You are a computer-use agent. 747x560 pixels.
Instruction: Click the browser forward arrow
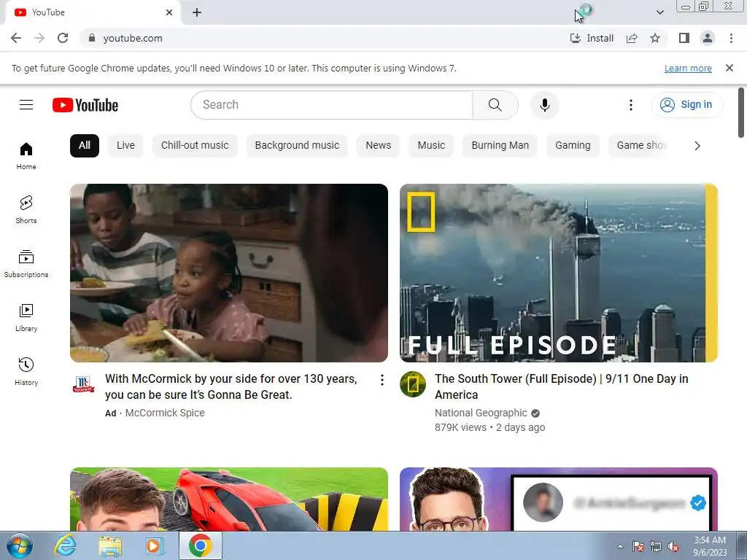(39, 38)
